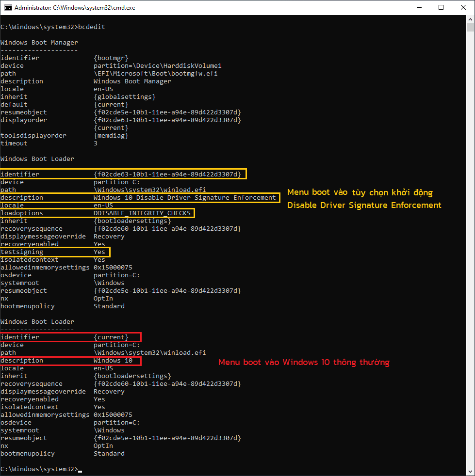Click the vertical scrollbar thumb
Screen dimensions: 475x476
pos(471,28)
